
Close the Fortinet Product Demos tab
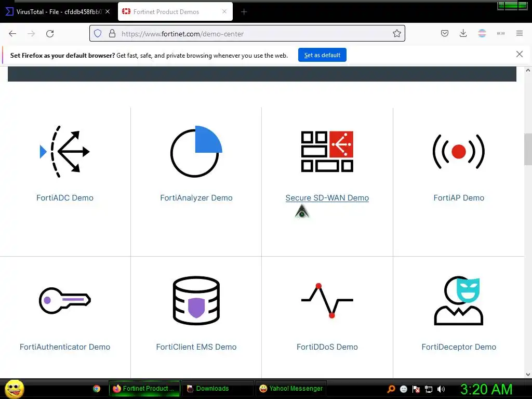[x=224, y=11]
